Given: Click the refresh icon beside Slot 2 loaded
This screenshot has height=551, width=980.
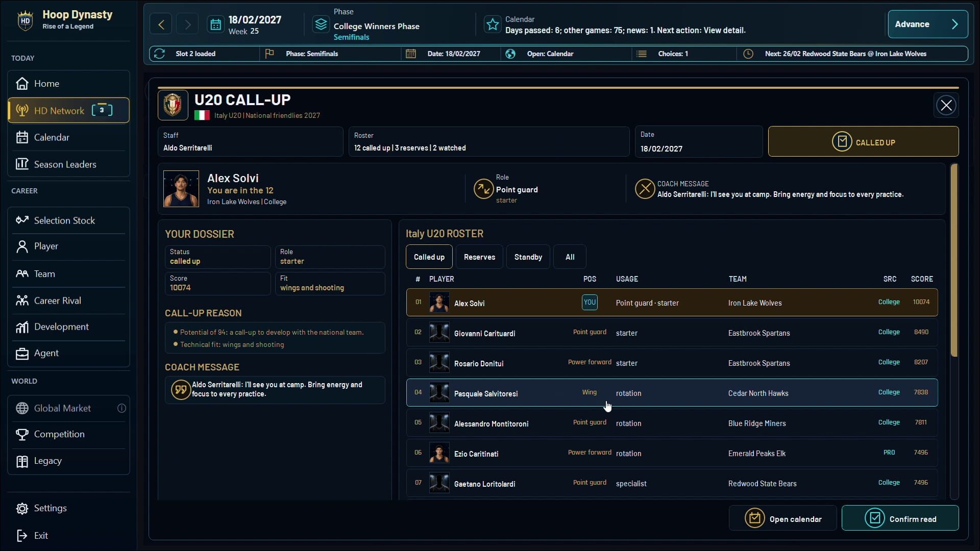Looking at the screenshot, I should (159, 54).
